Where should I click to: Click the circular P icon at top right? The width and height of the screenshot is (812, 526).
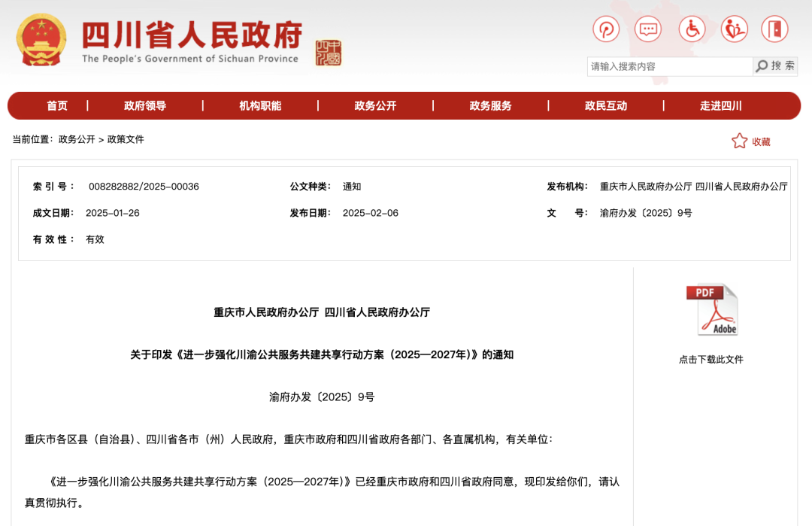point(606,29)
